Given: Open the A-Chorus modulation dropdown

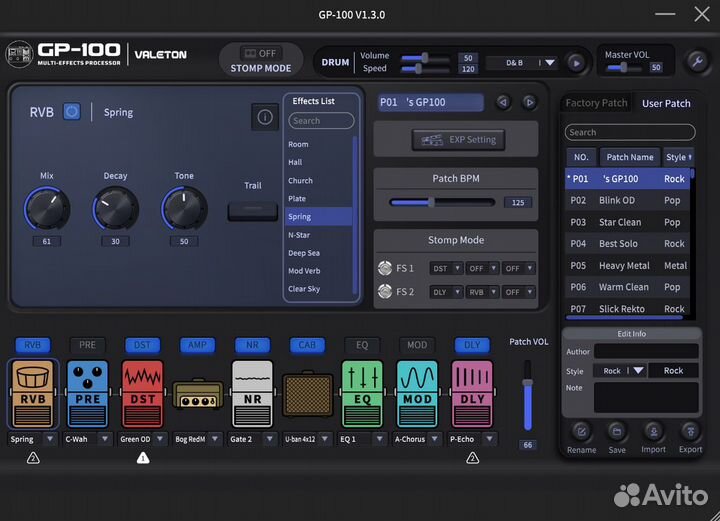Looking at the screenshot, I should (417, 439).
